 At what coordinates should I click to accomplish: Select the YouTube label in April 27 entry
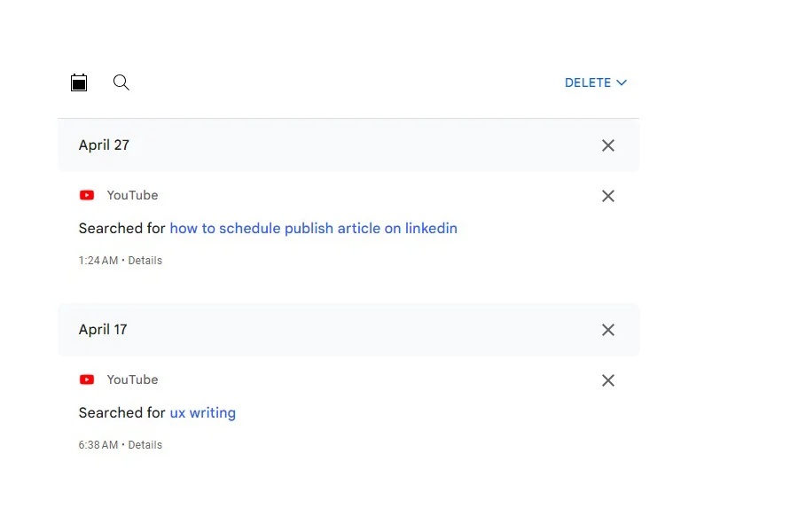coord(132,195)
